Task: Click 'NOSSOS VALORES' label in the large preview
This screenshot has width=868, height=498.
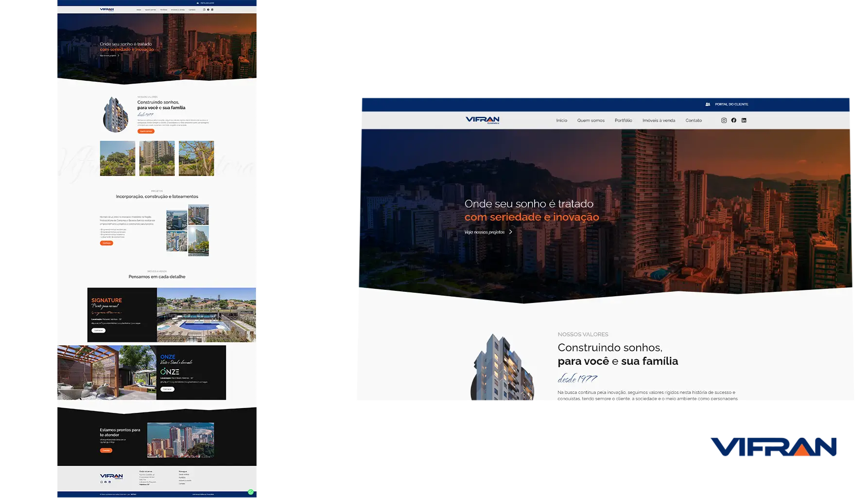Action: pos(583,335)
